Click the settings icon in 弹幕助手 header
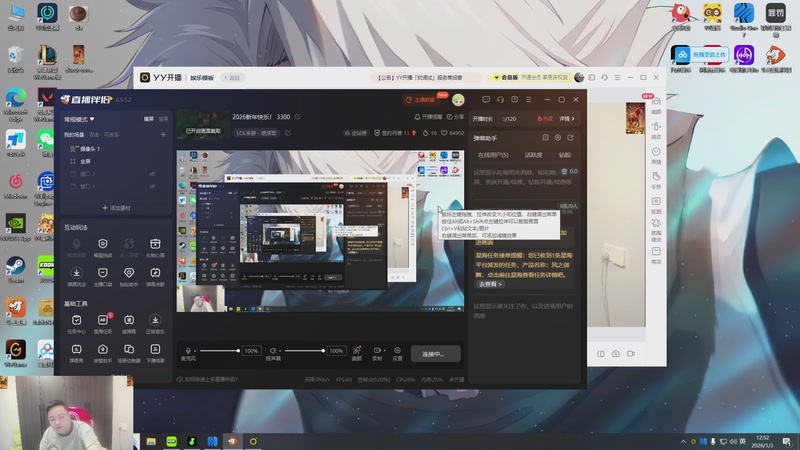This screenshot has width=800, height=450. (x=558, y=138)
